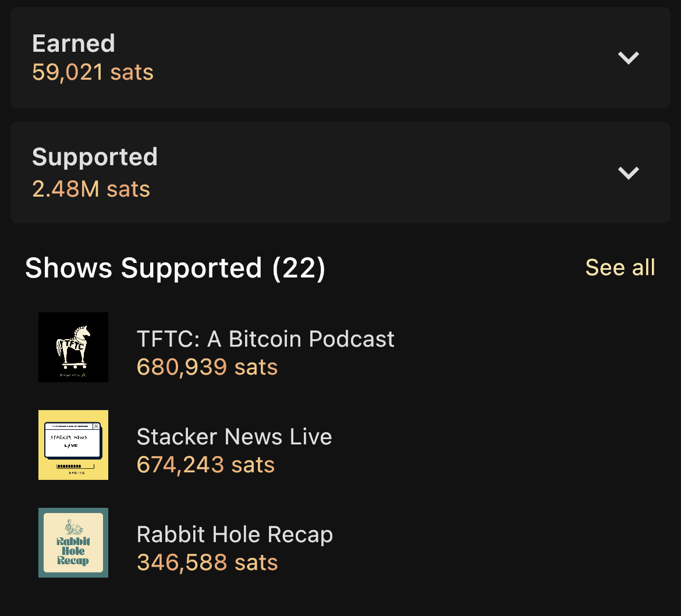Image resolution: width=681 pixels, height=616 pixels.
Task: Click the 2.48M sats supported amount
Action: [x=91, y=189]
